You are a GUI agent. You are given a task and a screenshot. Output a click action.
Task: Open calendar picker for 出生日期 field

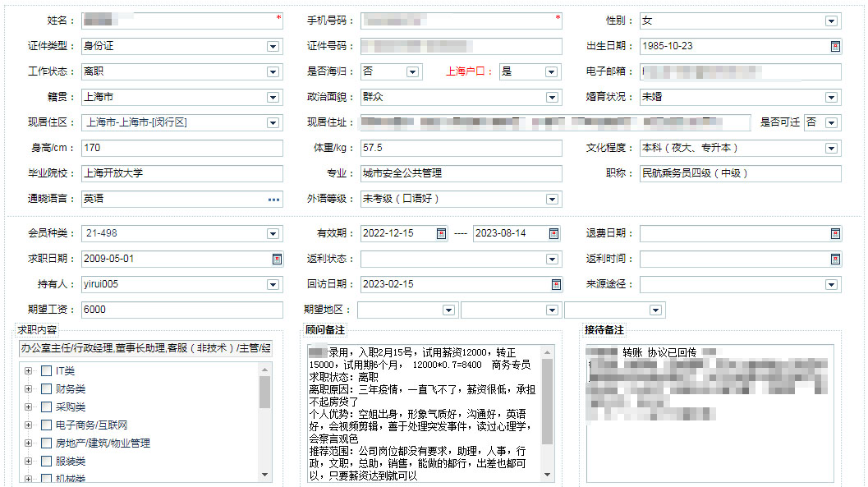[835, 47]
